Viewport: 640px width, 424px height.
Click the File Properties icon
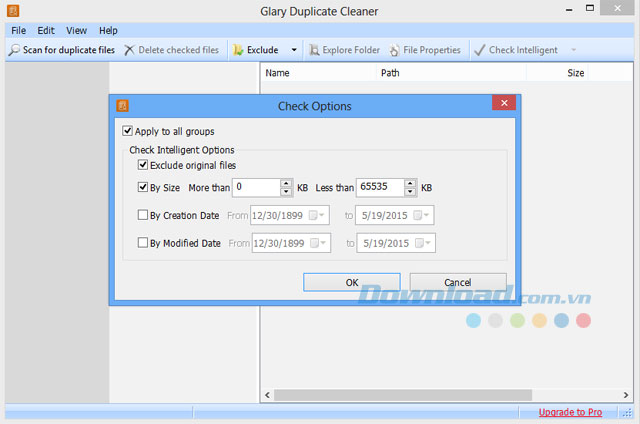394,50
